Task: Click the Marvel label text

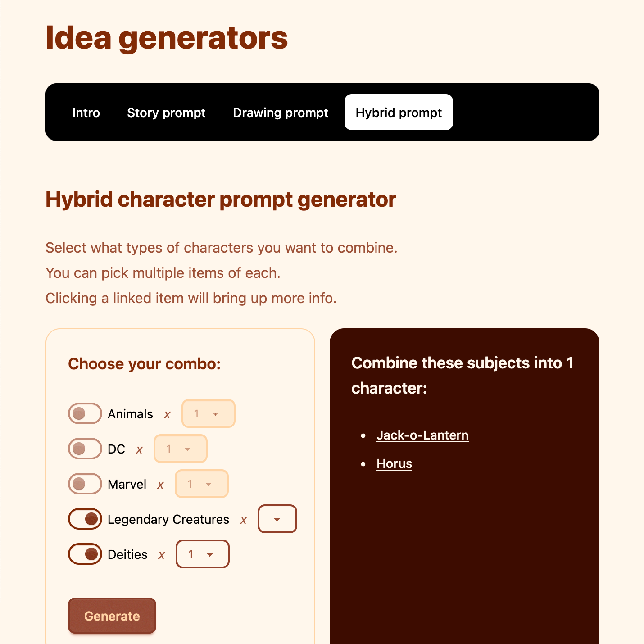Action: click(127, 484)
